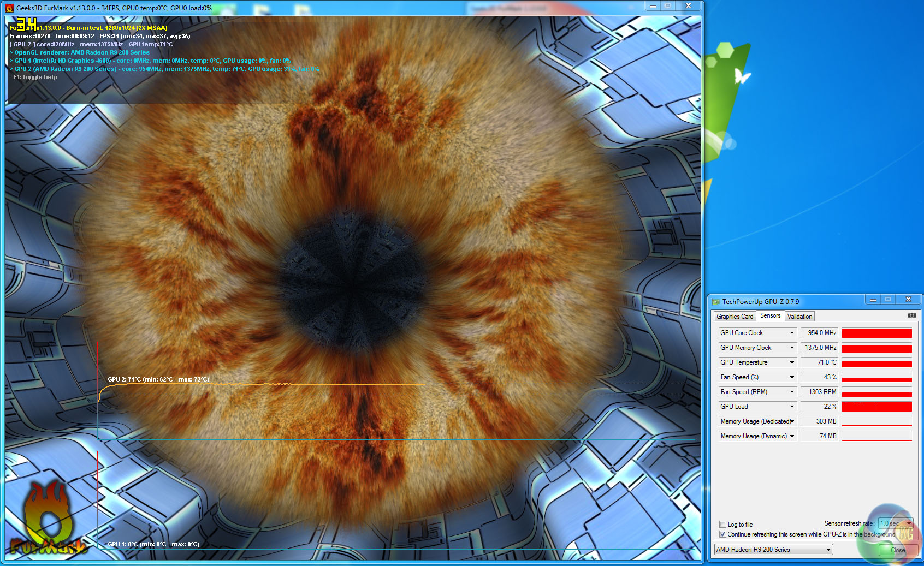
Task: Click the GPU 1 temperature graph label in FurMark
Action: point(153,544)
